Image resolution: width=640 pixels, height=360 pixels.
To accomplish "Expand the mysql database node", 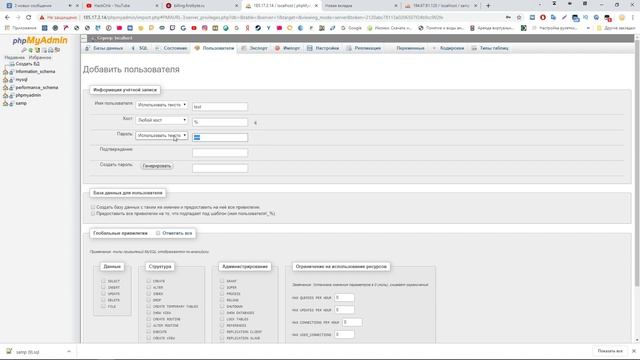I will tap(5, 80).
